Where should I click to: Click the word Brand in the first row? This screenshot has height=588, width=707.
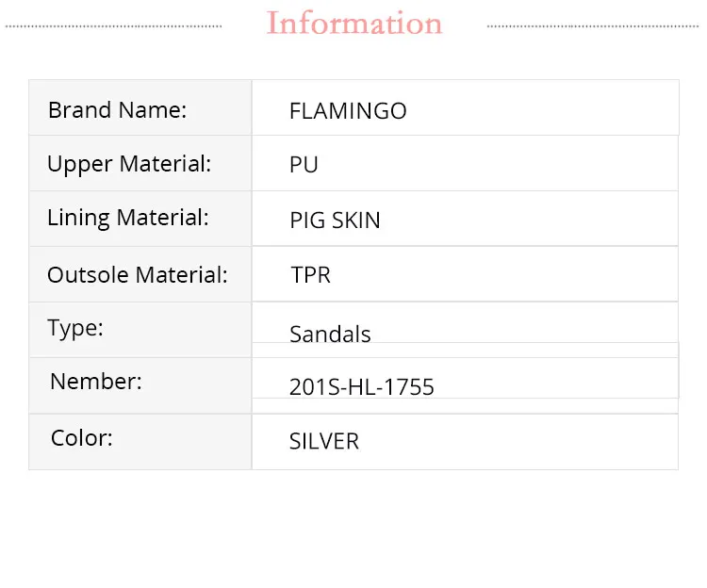(80, 109)
